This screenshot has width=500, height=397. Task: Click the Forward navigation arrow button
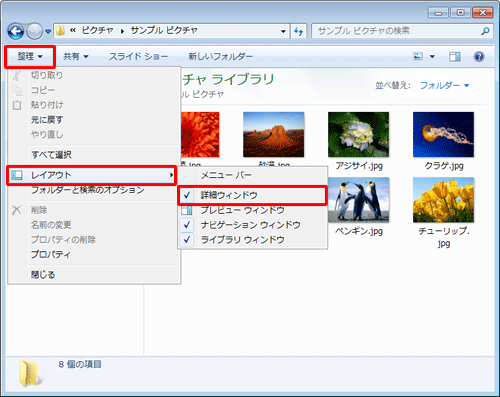pos(34,31)
